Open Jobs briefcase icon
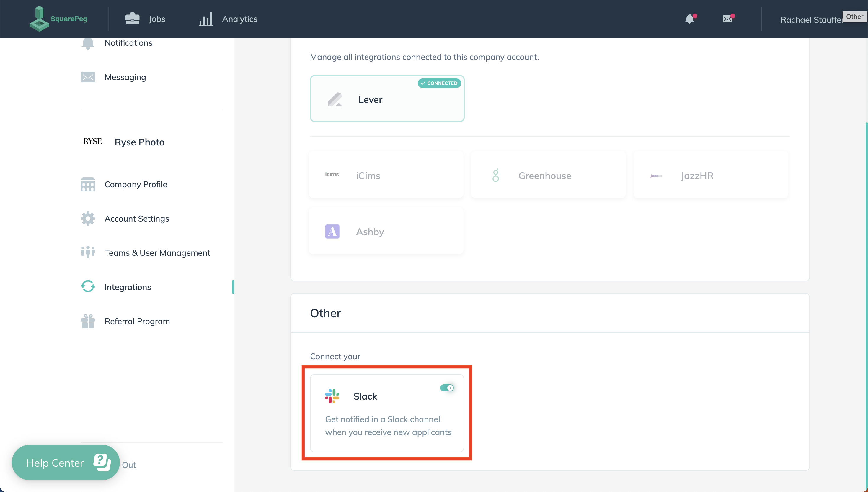Image resolution: width=868 pixels, height=492 pixels. point(132,19)
